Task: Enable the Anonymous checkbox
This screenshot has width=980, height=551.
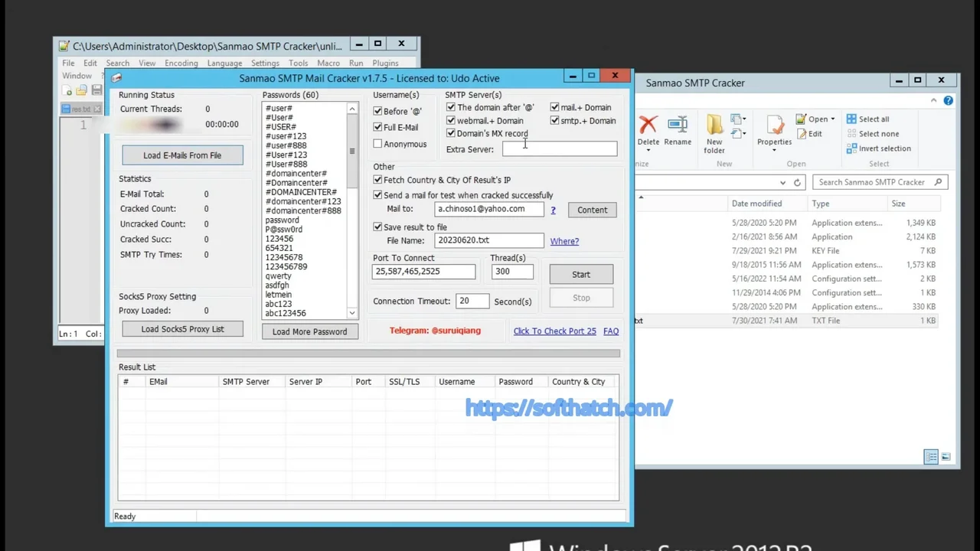Action: click(377, 144)
